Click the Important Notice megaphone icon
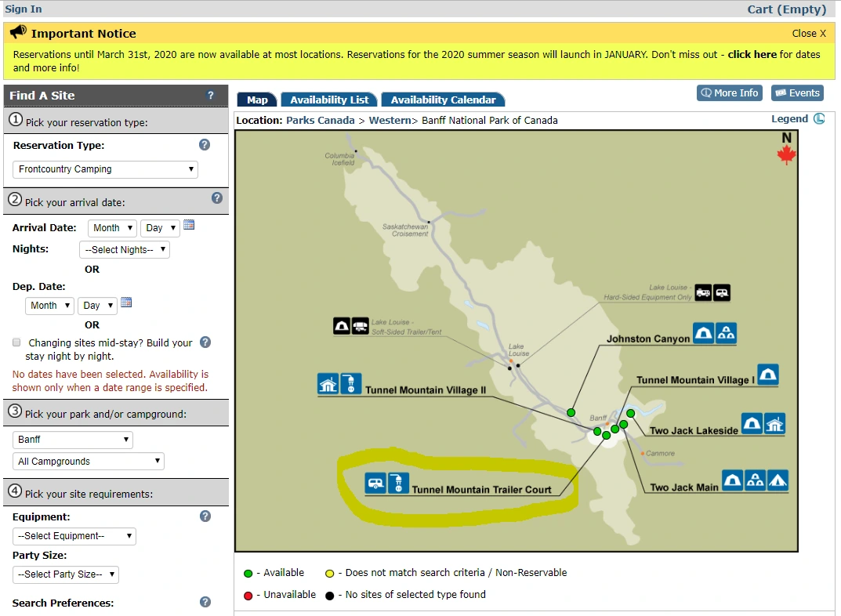The height and width of the screenshot is (616, 841). pyautogui.click(x=18, y=32)
